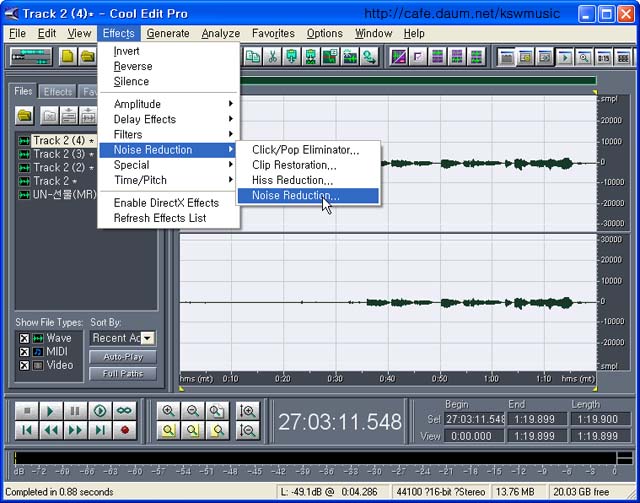Toggle the Wave file type checkbox
This screenshot has height=503, width=640.
[x=24, y=338]
